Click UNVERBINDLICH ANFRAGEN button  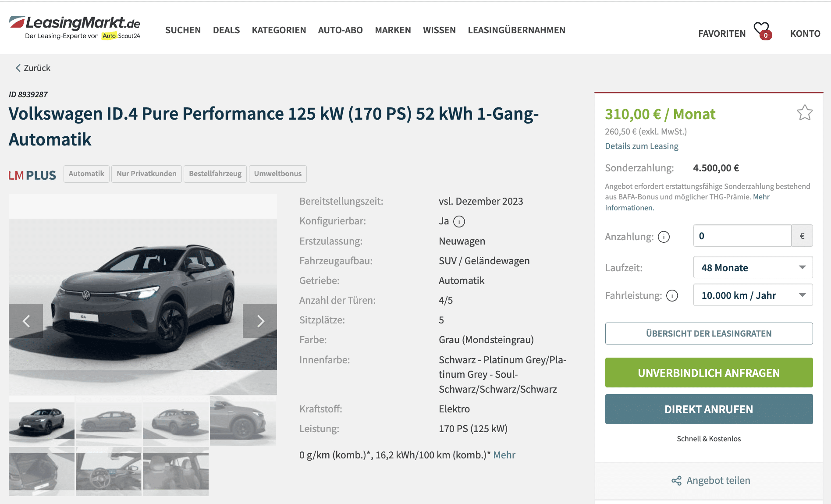(x=709, y=373)
